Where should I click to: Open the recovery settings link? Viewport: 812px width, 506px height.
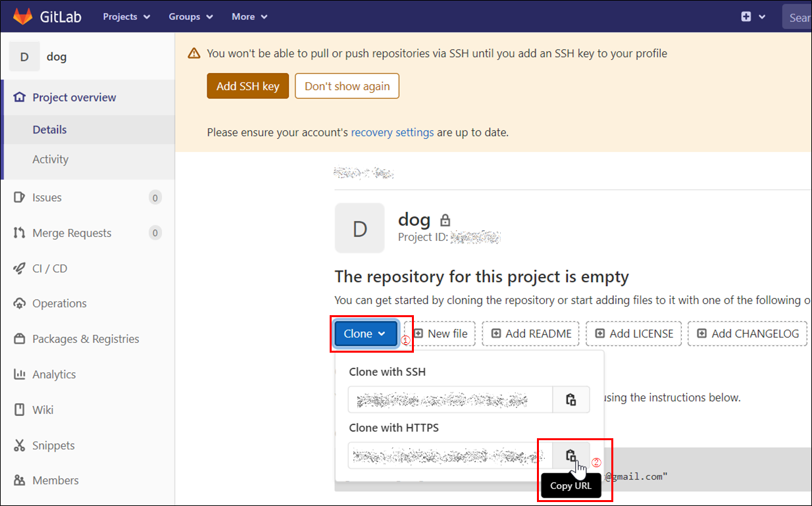pos(392,132)
